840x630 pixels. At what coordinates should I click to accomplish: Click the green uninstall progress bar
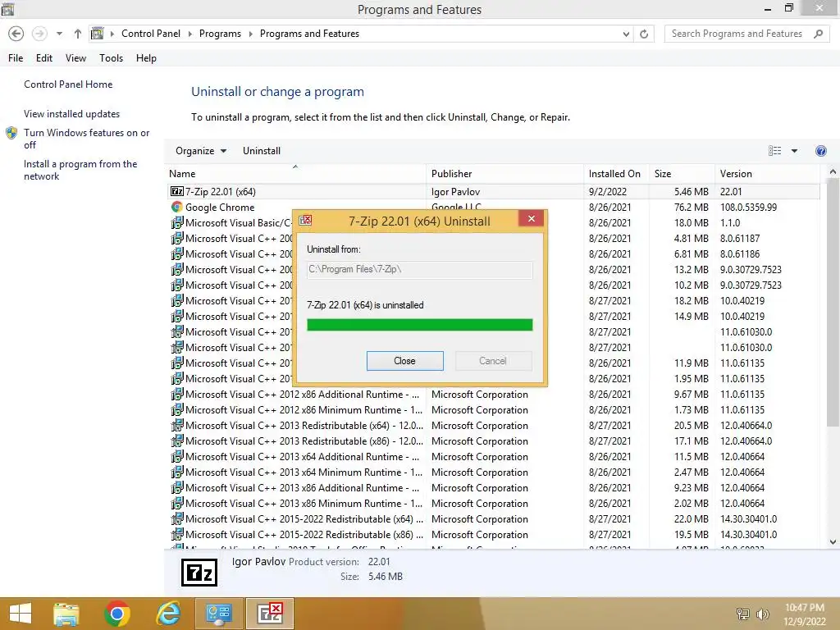419,325
